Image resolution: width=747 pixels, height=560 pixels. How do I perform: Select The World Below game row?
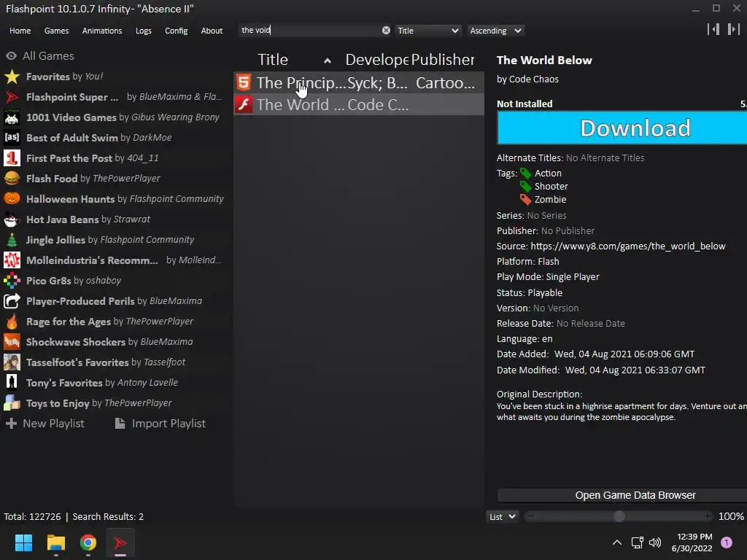pyautogui.click(x=359, y=104)
